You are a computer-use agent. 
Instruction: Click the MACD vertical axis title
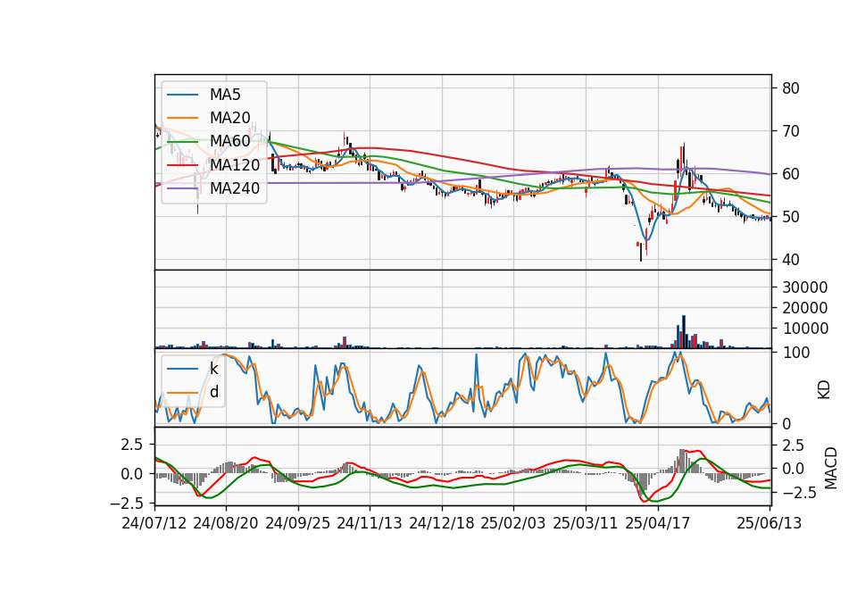[x=831, y=468]
